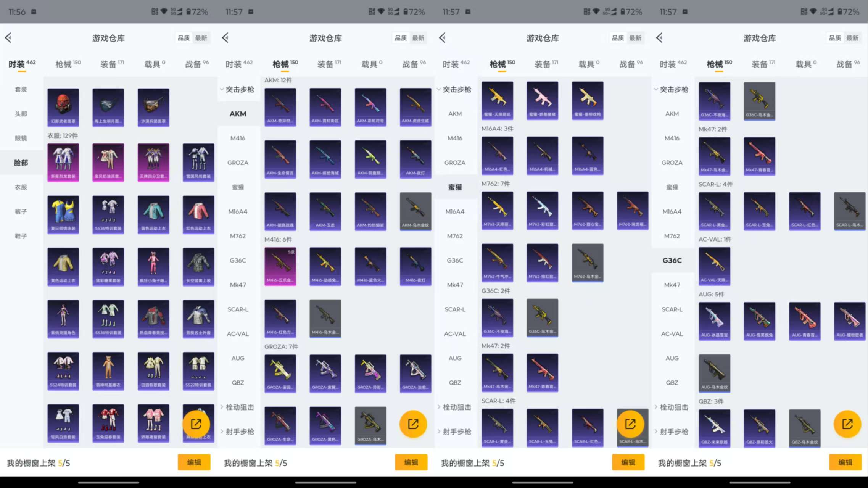
Task: Select the 夏日倾情泳装 clothing item
Action: pos(63,214)
